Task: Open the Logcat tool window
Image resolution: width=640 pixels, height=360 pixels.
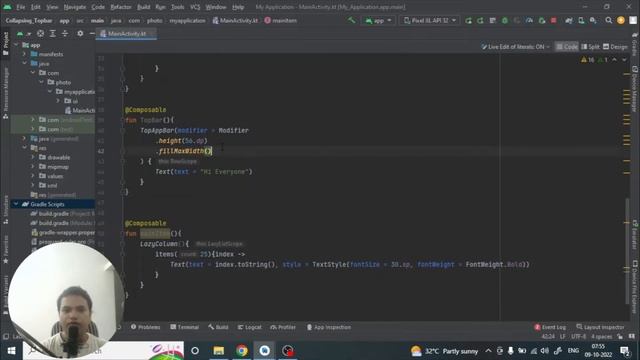Action: [249, 327]
